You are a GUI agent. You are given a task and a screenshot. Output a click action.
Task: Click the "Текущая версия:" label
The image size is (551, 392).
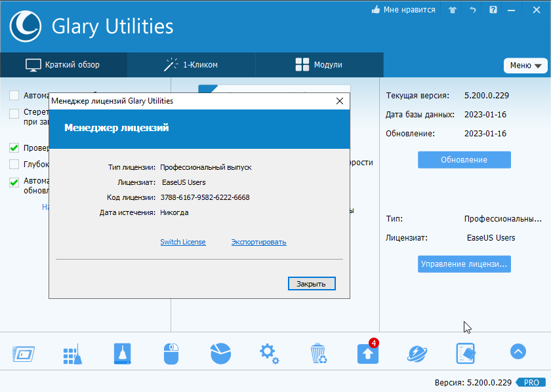pyautogui.click(x=417, y=96)
